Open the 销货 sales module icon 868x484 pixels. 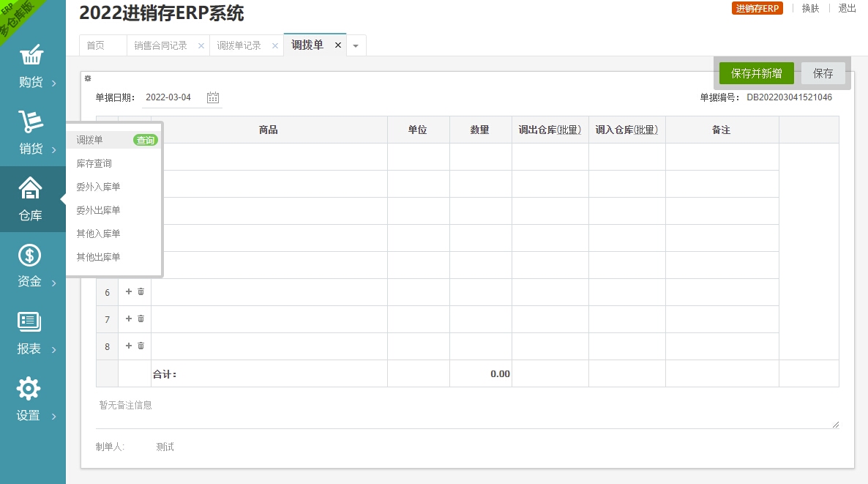(31, 123)
